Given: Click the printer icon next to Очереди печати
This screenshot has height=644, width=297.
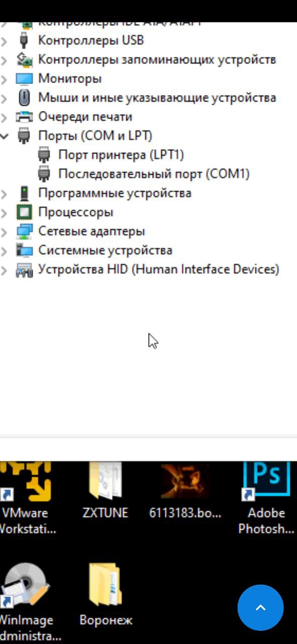Looking at the screenshot, I should pyautogui.click(x=24, y=117).
